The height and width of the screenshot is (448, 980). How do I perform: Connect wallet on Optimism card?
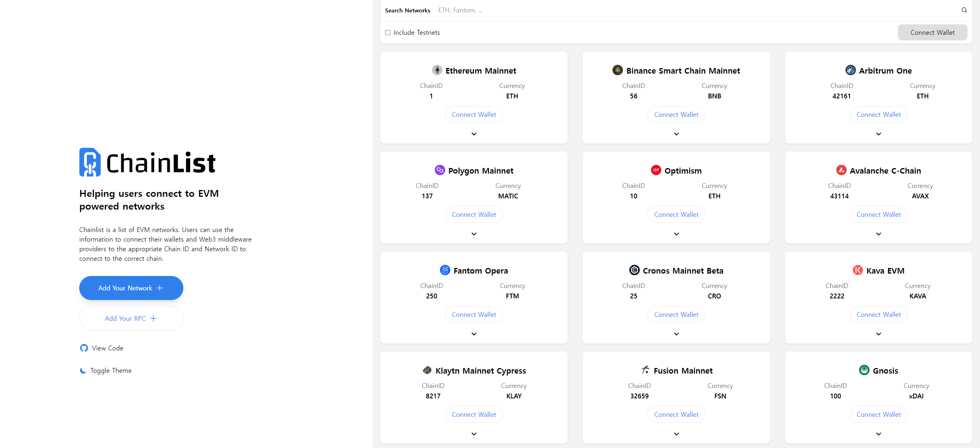pyautogui.click(x=677, y=214)
